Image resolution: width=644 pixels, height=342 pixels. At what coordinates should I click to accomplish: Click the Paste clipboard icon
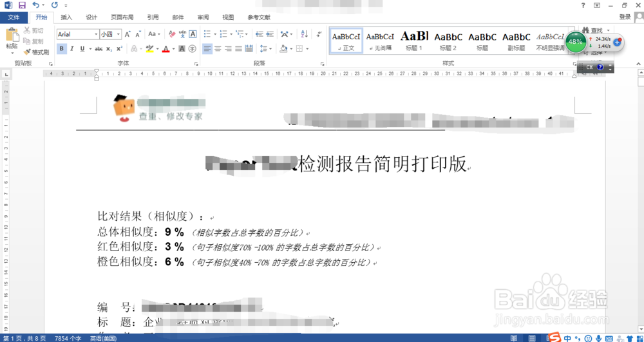tap(12, 35)
